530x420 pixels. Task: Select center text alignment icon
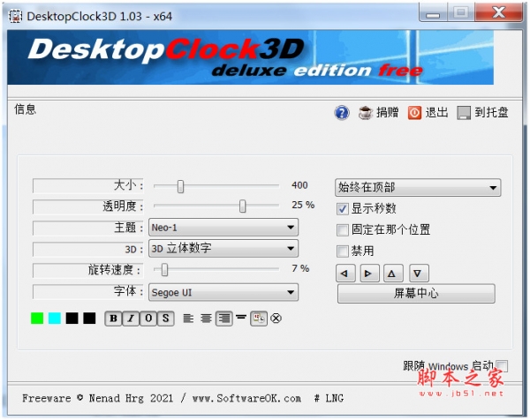coord(206,318)
